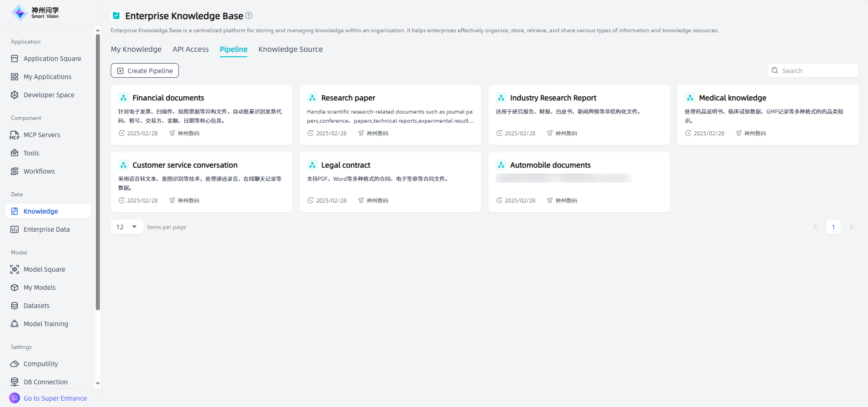Open MCP Servers from the sidebar
Image resolution: width=868 pixels, height=407 pixels.
[41, 135]
